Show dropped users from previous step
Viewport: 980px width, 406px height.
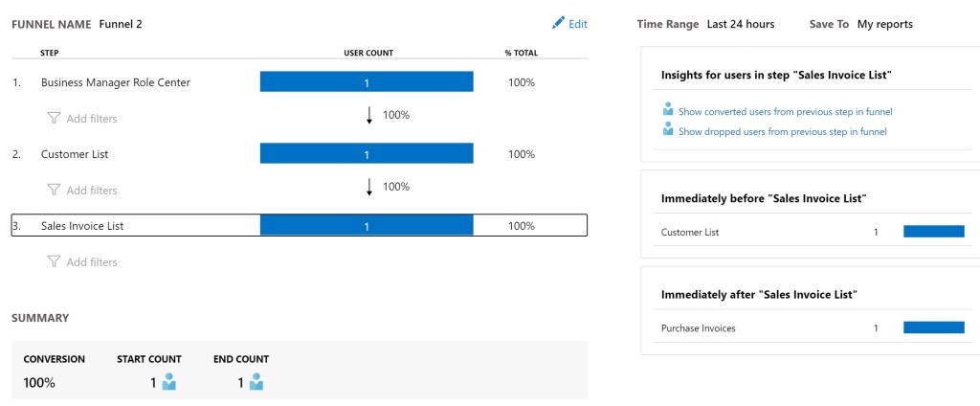(x=782, y=132)
